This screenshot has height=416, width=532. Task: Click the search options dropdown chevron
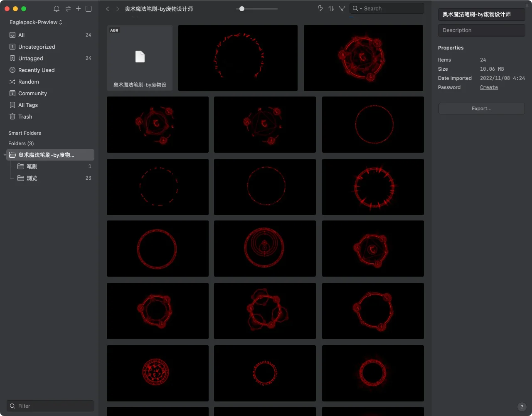(x=361, y=9)
